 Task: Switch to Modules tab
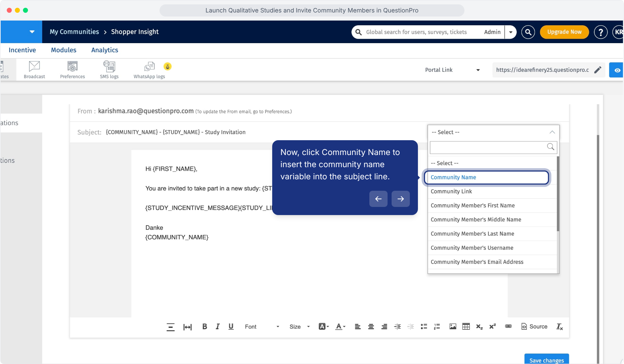click(x=64, y=50)
